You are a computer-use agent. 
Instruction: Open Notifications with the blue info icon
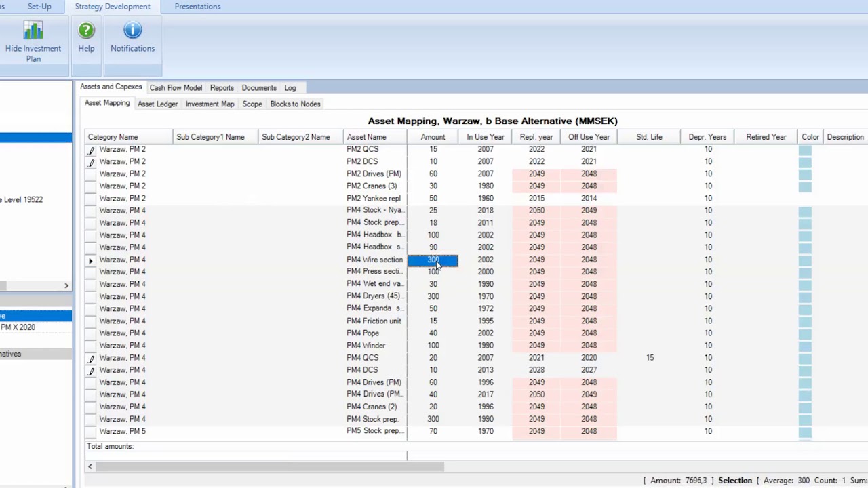pyautogui.click(x=132, y=30)
